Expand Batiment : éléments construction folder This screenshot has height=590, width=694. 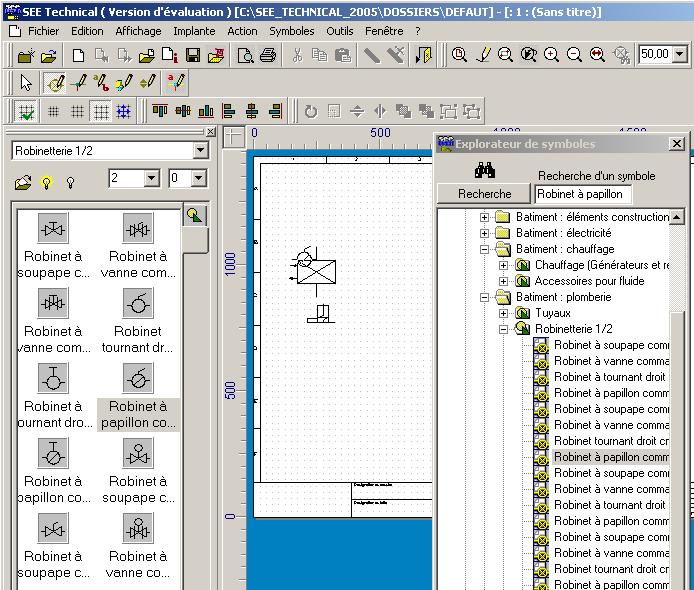(x=484, y=217)
